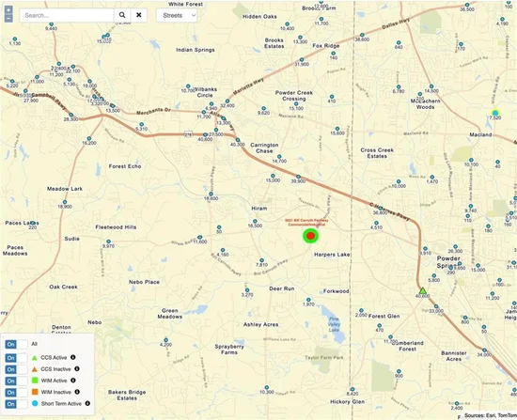Click the zoom out minus button
Screen dimensions: 517x420
point(8,18)
